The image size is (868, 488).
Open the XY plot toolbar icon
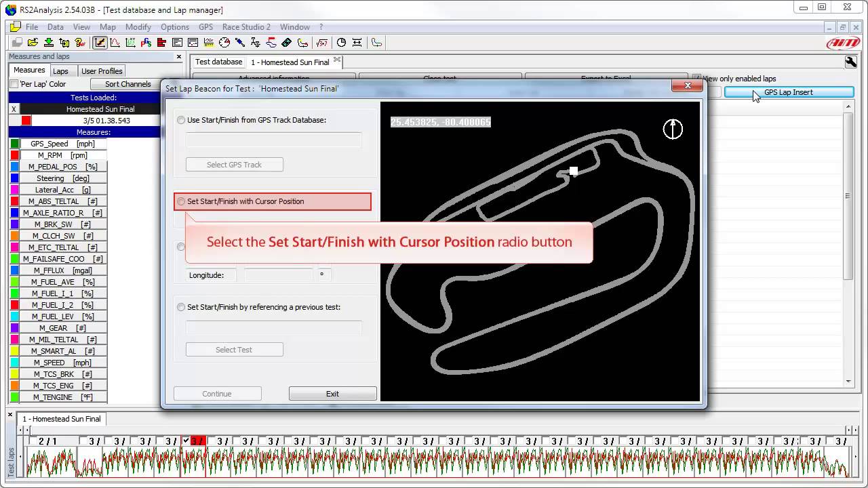(131, 43)
